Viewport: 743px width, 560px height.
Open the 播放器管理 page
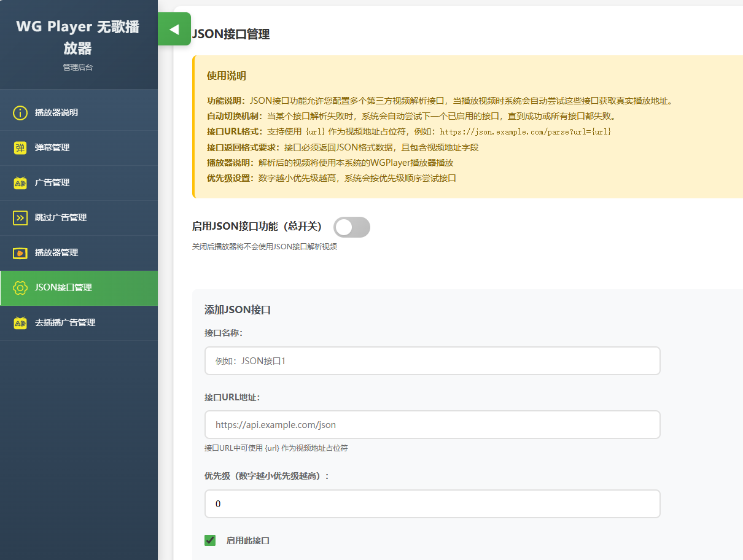point(68,252)
